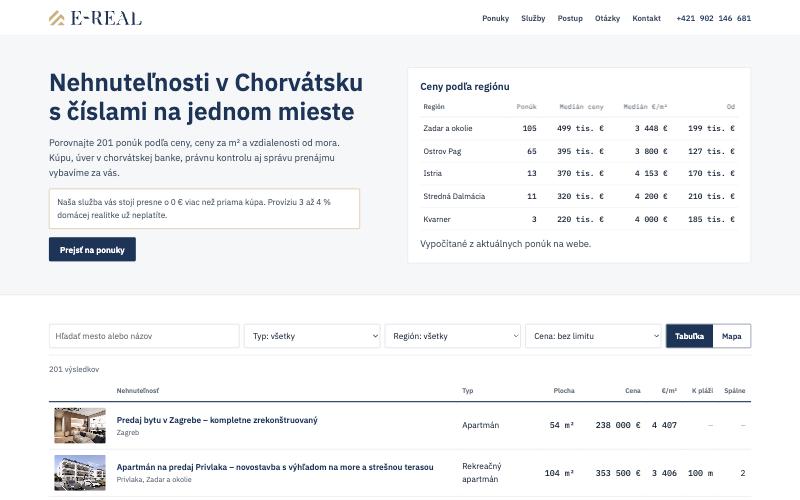Click the E-REAL logo
800x500 pixels.
point(95,18)
